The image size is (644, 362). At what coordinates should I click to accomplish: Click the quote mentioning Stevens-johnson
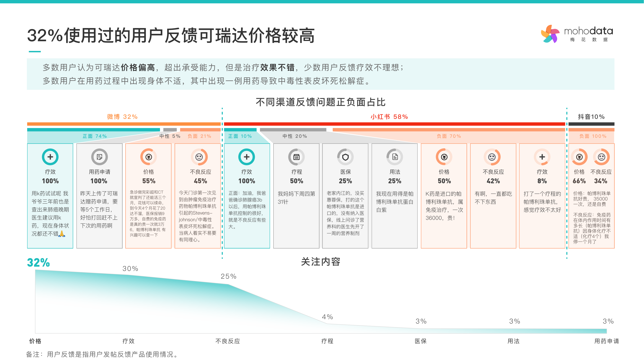198,216
